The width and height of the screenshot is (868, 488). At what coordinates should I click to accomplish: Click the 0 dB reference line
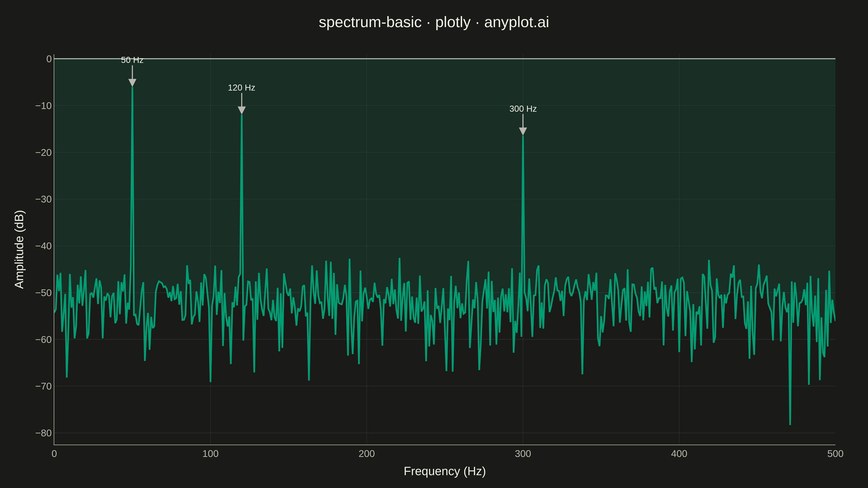click(444, 59)
